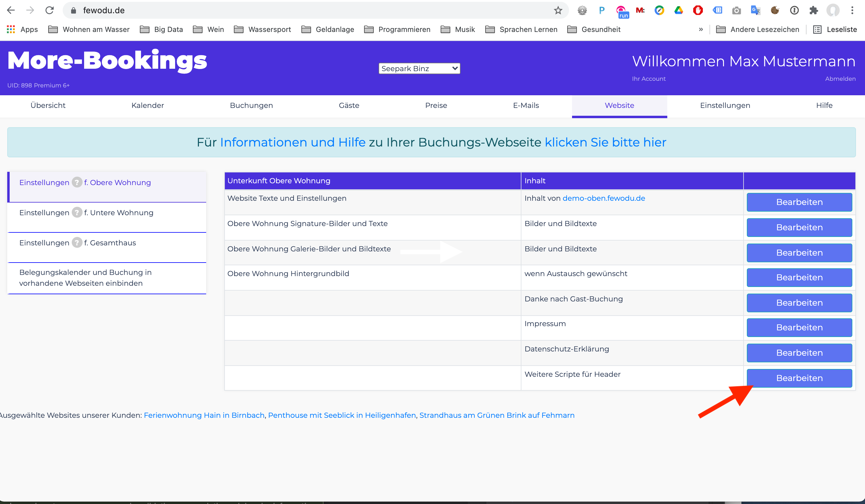This screenshot has height=504, width=865.
Task: Open the gray gear extension icon
Action: point(582,11)
